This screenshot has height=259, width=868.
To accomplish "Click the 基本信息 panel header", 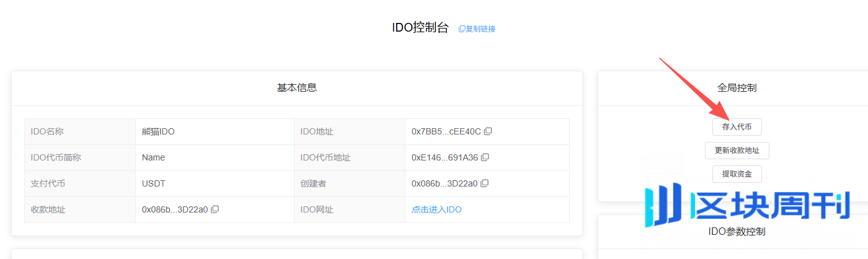I will (296, 88).
